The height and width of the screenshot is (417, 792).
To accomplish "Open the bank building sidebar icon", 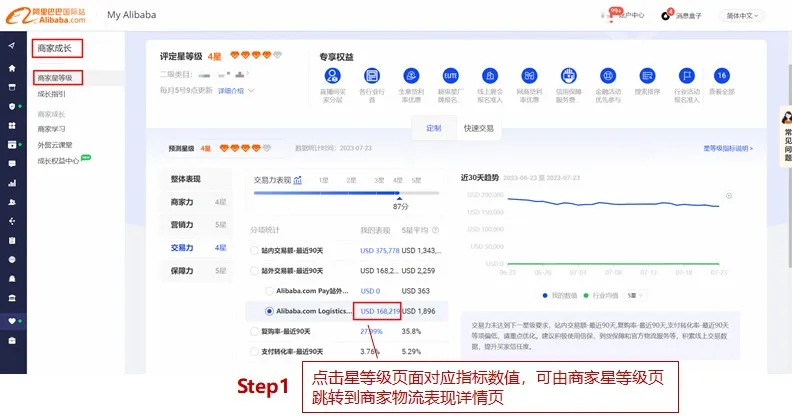I will [12, 298].
